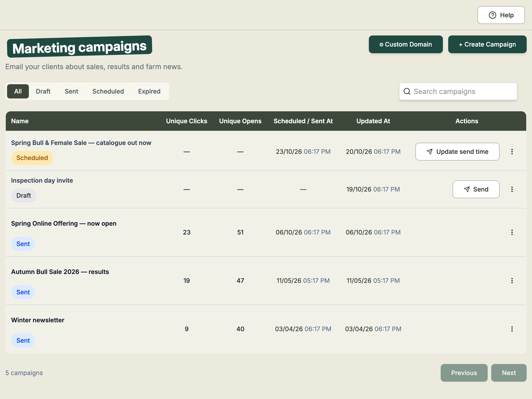Screen dimensions: 532x399
Task: Click the unique opens value 51
Action: tap(240, 233)
